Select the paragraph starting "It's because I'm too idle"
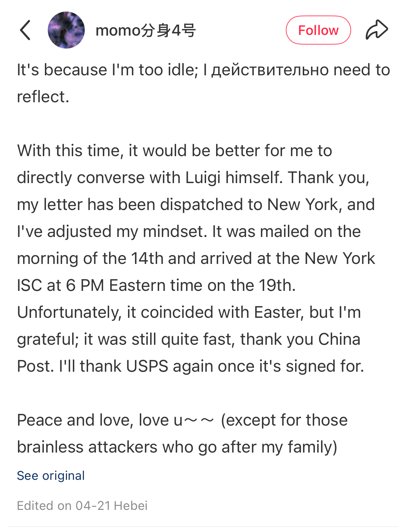407x532 pixels. tap(204, 83)
